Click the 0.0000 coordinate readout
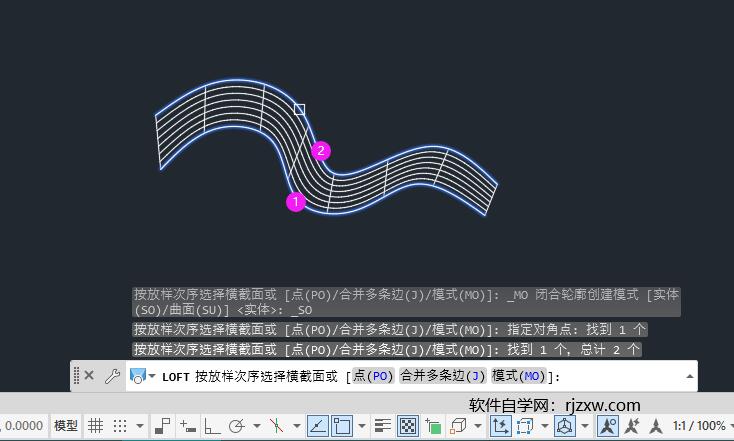Screen dimensions: 734x441 pyautogui.click(x=23, y=426)
